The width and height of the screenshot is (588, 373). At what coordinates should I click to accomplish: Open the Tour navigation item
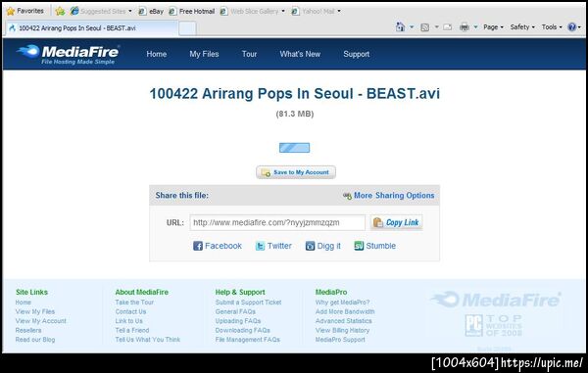[x=249, y=54]
